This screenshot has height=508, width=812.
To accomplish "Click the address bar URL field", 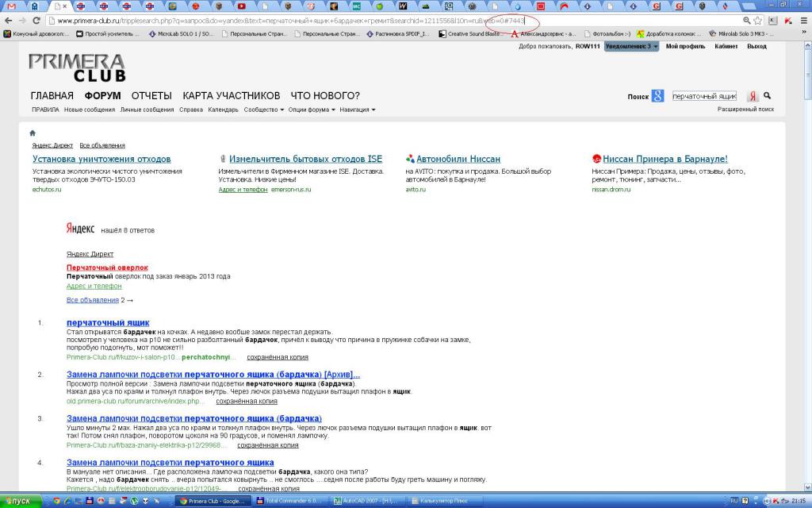I will [393, 21].
